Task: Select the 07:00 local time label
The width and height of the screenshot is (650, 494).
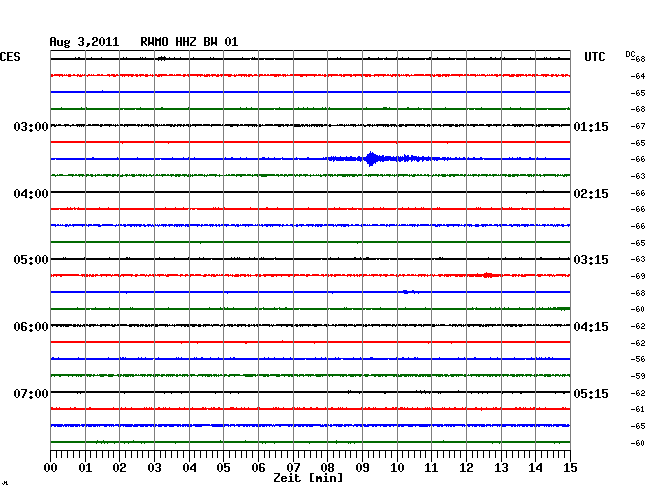Action: tap(31, 393)
